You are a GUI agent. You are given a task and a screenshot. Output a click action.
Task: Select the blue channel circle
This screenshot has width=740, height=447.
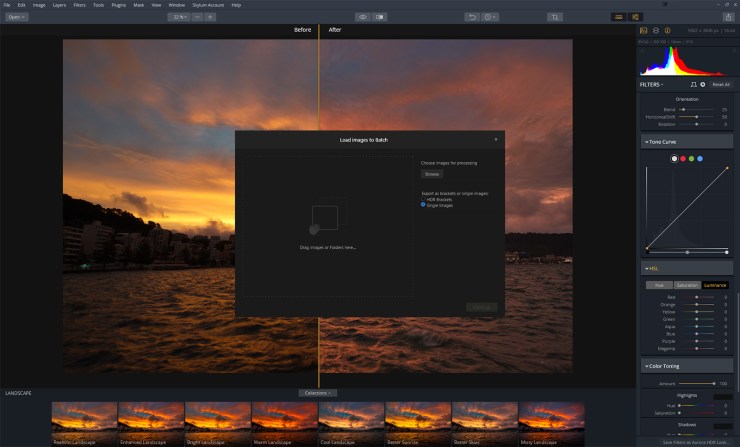(700, 159)
